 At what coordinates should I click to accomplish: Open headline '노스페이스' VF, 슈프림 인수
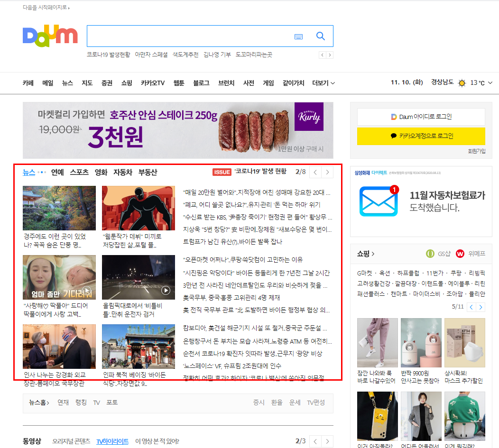click(232, 366)
